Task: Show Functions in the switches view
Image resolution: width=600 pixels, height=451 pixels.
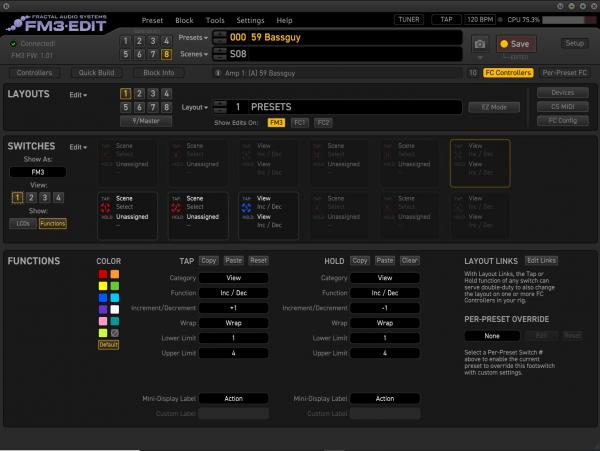Action: 53,223
